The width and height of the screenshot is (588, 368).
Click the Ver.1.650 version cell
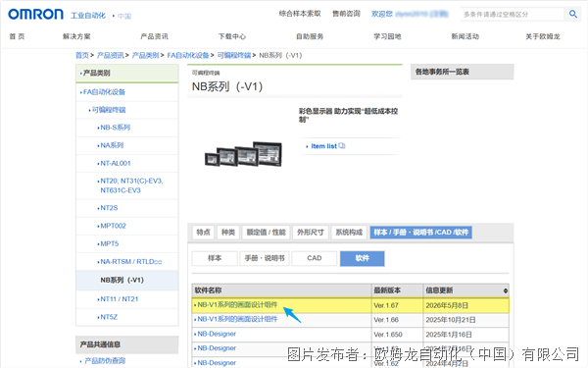pos(397,335)
